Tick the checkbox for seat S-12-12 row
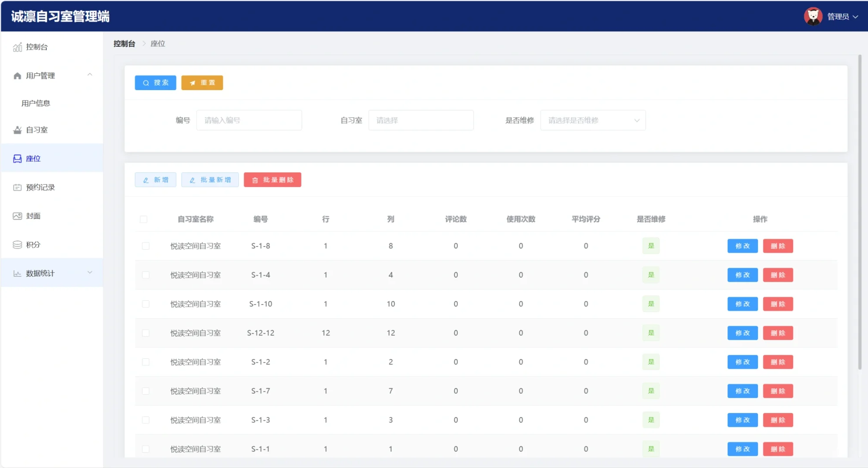The height and width of the screenshot is (468, 868). 146,333
